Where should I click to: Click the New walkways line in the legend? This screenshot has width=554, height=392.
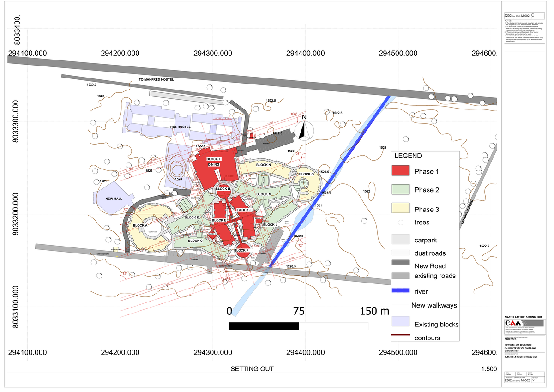click(x=401, y=305)
